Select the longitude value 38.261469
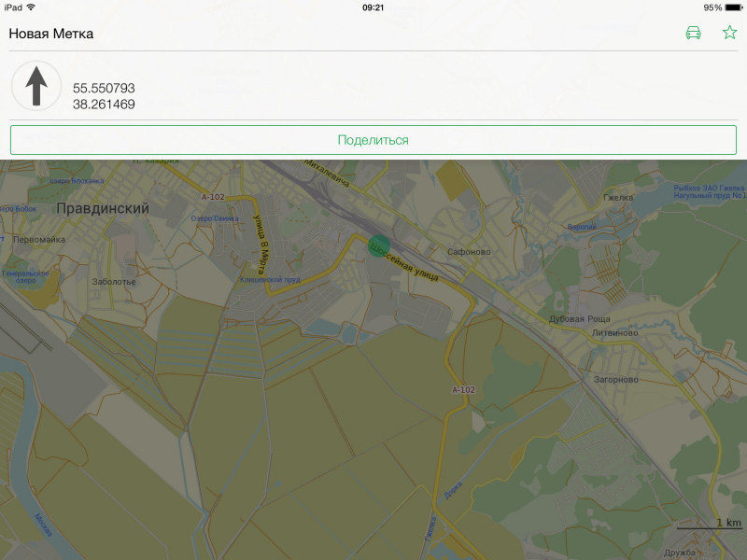Viewport: 747px width, 560px height. 104,105
